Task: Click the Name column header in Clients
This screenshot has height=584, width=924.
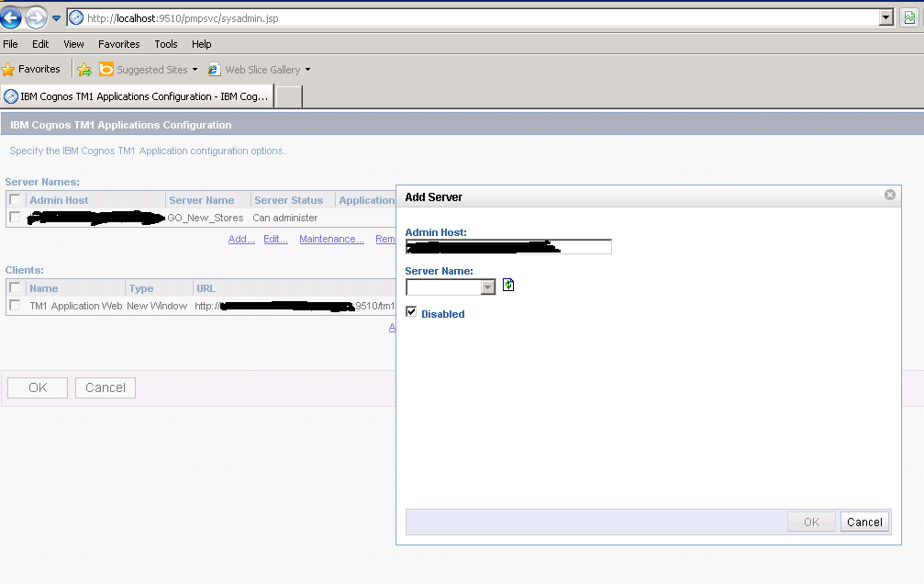Action: coord(44,288)
